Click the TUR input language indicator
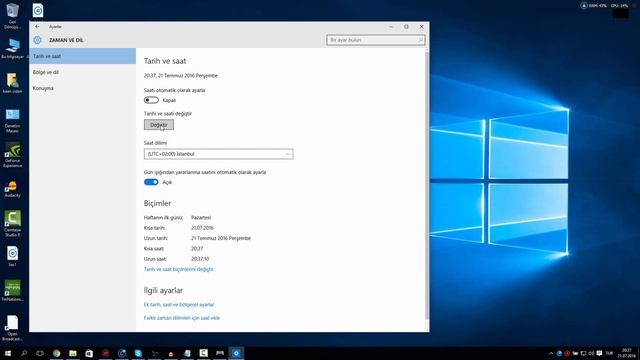Viewport: 640px width, 360px height. pyautogui.click(x=609, y=353)
